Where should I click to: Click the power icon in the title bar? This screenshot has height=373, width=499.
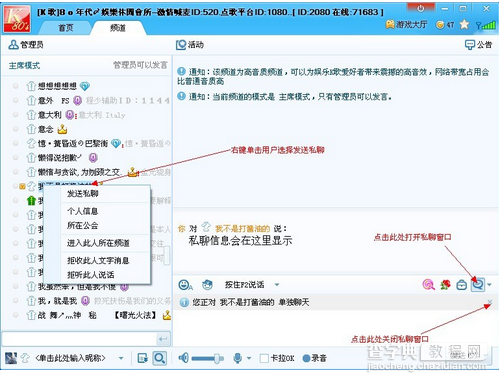421,9
